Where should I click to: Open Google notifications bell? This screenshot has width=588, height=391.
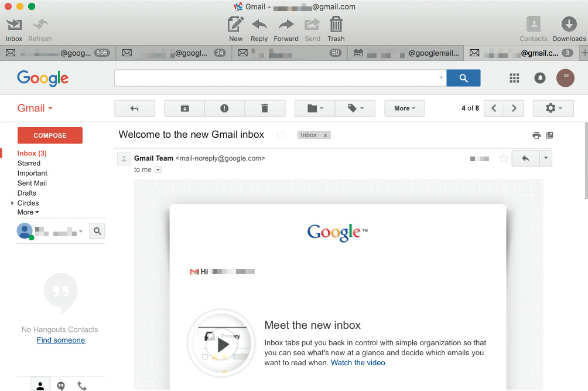pos(539,78)
